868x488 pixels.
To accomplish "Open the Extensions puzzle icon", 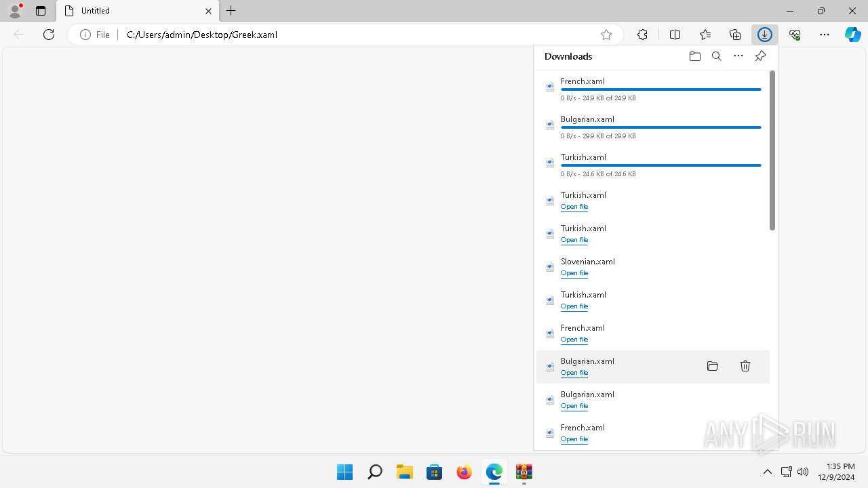I will (642, 35).
